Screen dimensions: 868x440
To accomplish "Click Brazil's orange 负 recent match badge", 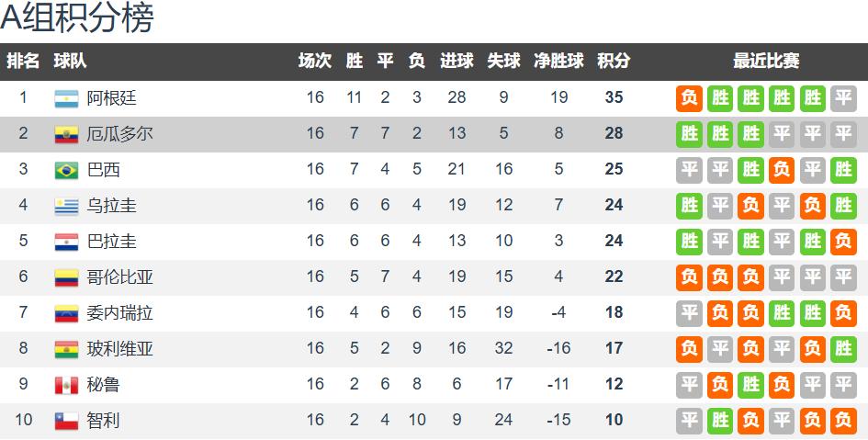I will (x=782, y=170).
